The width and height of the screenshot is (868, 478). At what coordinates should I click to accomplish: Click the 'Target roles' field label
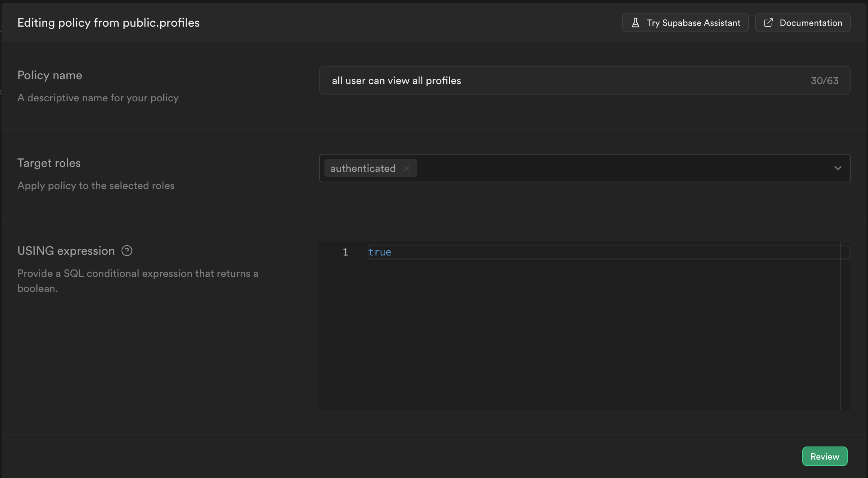point(49,163)
